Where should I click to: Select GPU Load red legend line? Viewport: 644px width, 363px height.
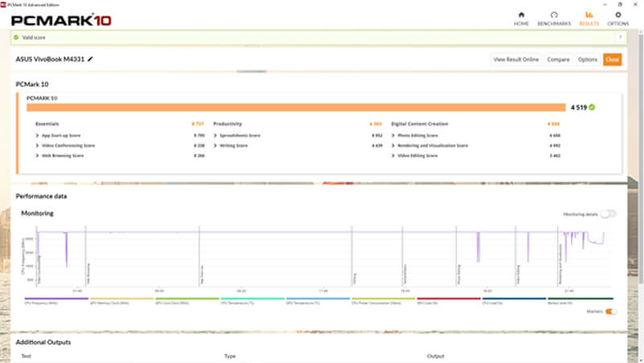tap(448, 299)
